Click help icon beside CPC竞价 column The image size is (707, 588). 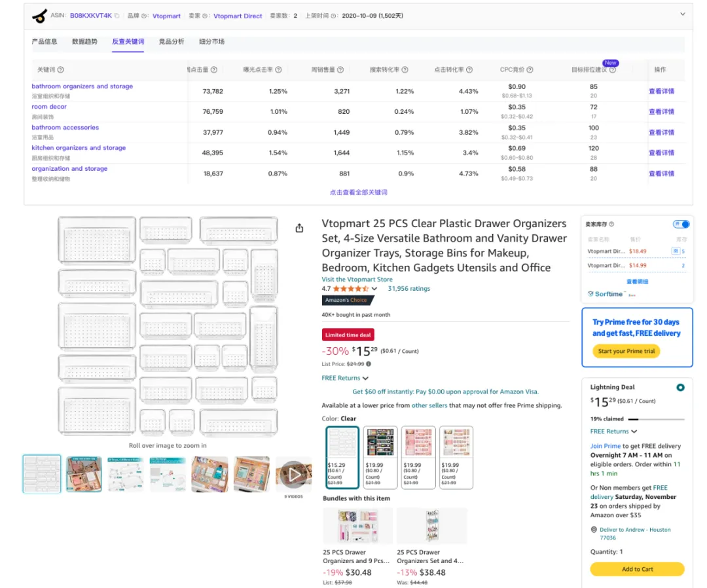click(x=530, y=69)
